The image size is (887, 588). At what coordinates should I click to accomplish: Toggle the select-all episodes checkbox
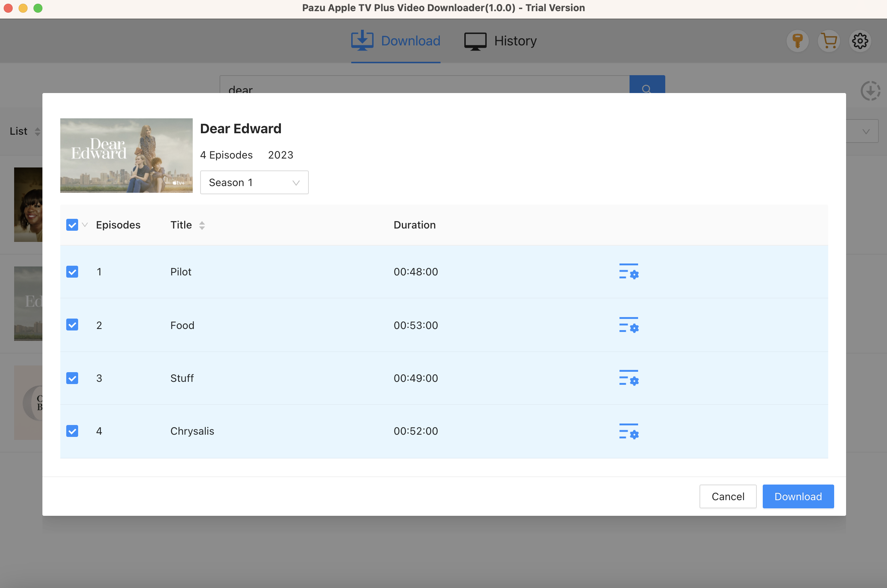72,225
